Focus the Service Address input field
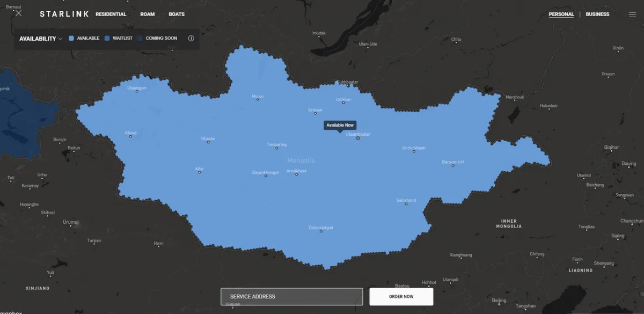 coord(292,297)
